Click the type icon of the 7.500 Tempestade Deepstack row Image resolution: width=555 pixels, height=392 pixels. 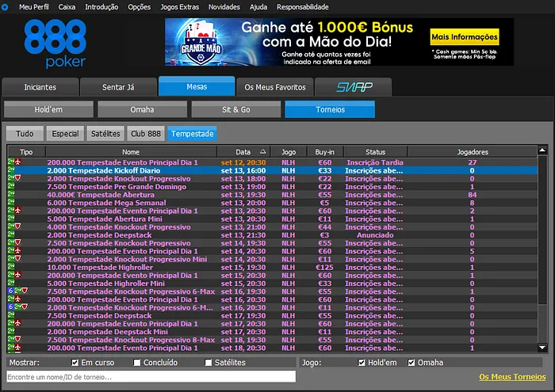click(x=11, y=315)
